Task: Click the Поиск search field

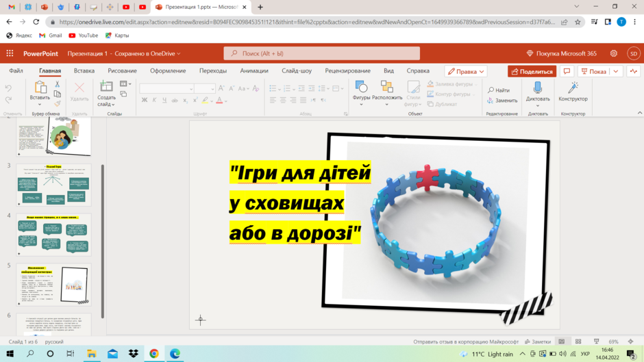Action: (x=321, y=53)
